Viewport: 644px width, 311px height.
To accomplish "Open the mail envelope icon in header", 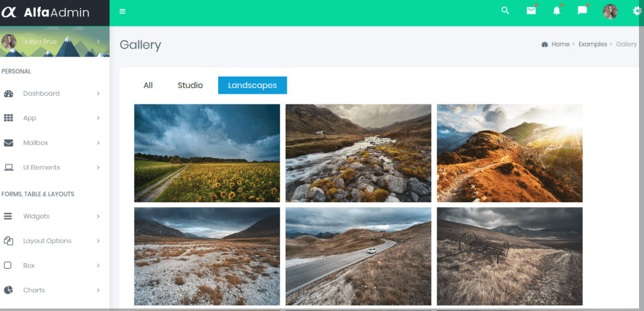I will click(x=531, y=11).
